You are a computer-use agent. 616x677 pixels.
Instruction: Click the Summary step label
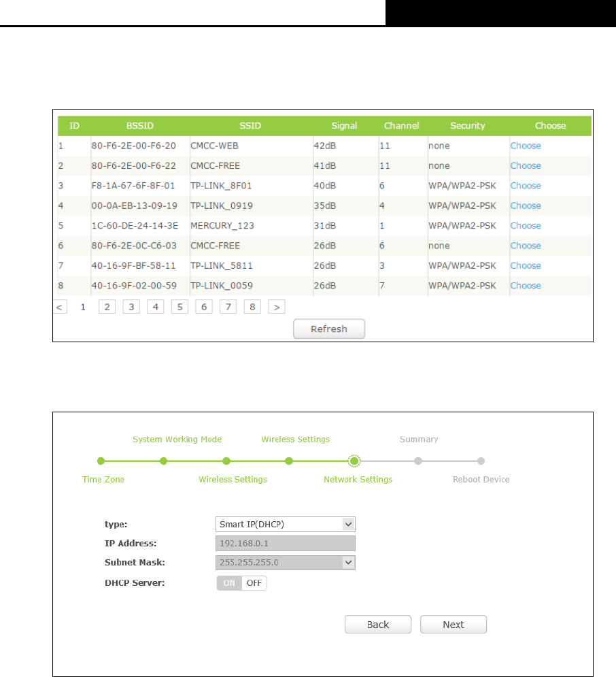click(419, 440)
